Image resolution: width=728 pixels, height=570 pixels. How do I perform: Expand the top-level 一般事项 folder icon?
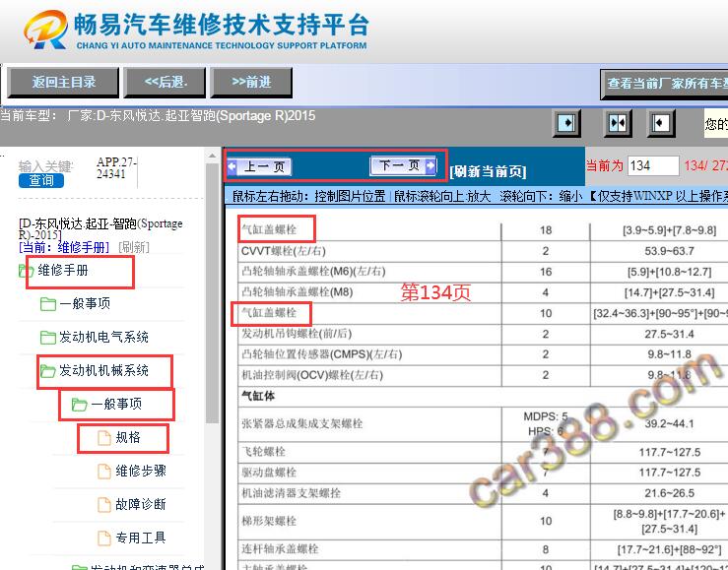point(48,304)
